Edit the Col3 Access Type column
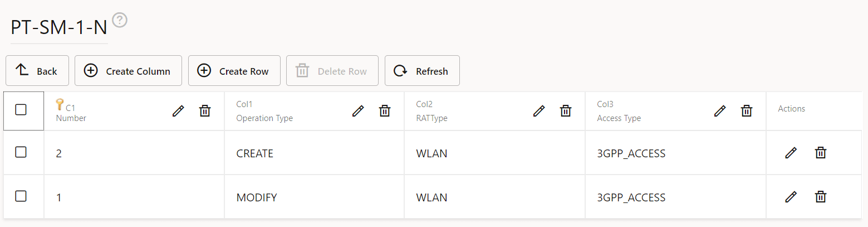 [720, 111]
